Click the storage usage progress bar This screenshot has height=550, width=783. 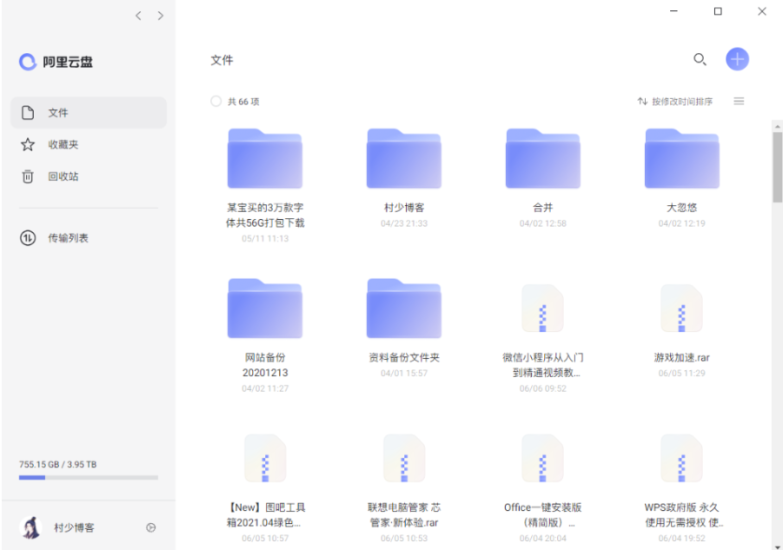tap(88, 478)
